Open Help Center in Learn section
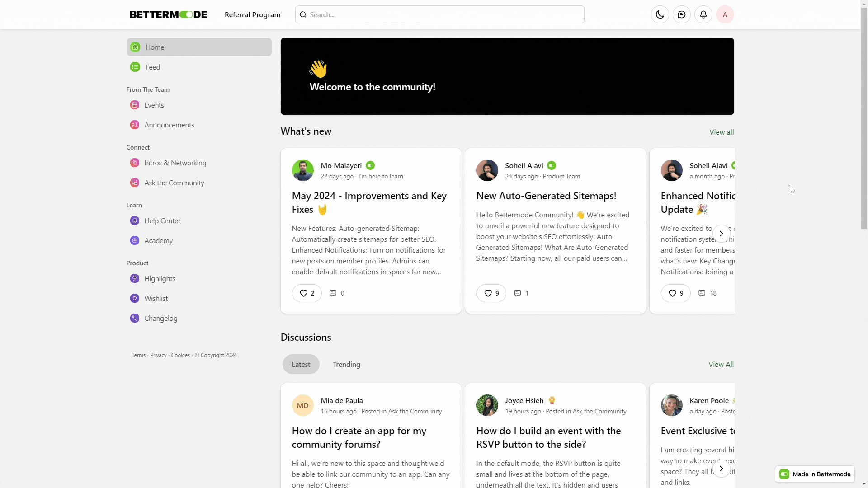This screenshot has height=488, width=868. 162,221
